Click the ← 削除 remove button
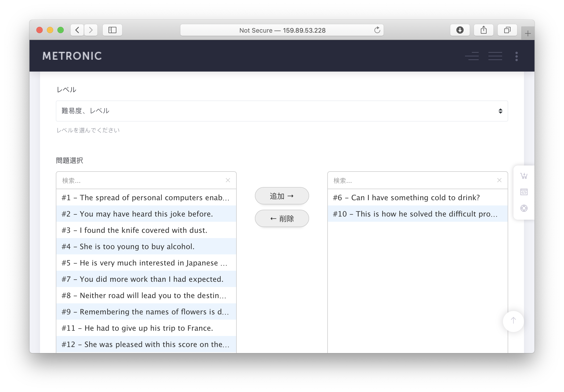 click(282, 219)
